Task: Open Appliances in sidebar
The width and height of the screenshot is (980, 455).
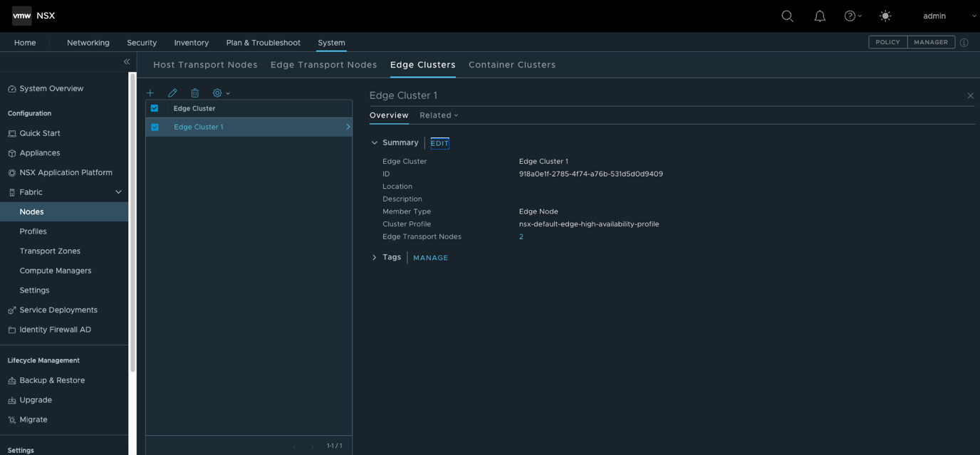Action: point(40,153)
